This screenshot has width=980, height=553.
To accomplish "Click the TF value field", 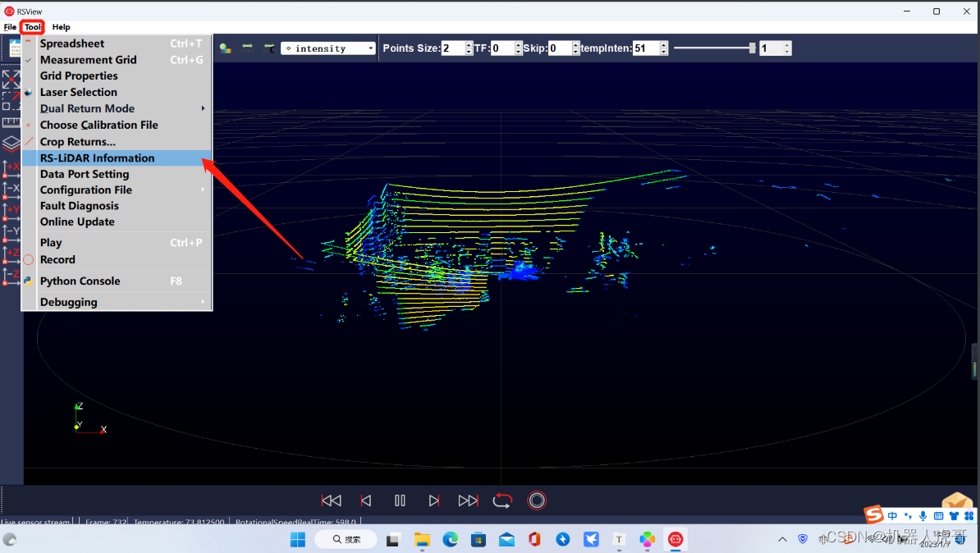I will click(502, 48).
